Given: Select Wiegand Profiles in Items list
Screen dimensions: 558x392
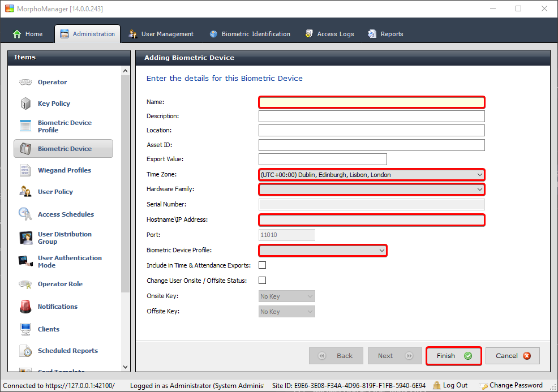Looking at the screenshot, I should (63, 170).
